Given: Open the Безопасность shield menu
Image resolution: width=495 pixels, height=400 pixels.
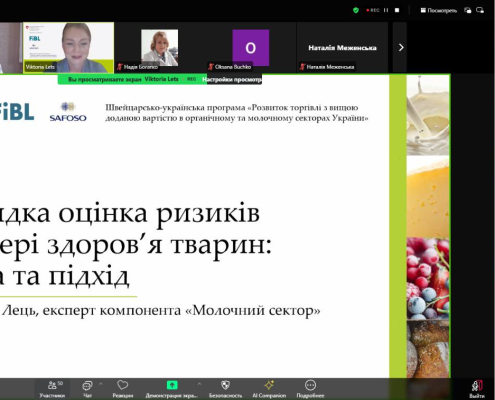Looking at the screenshot, I should (x=225, y=389).
